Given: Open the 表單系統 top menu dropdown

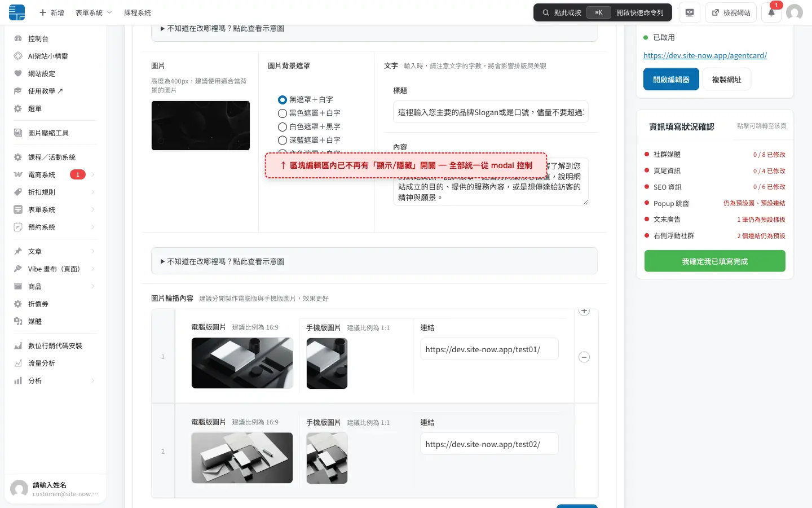Looking at the screenshot, I should click(94, 12).
